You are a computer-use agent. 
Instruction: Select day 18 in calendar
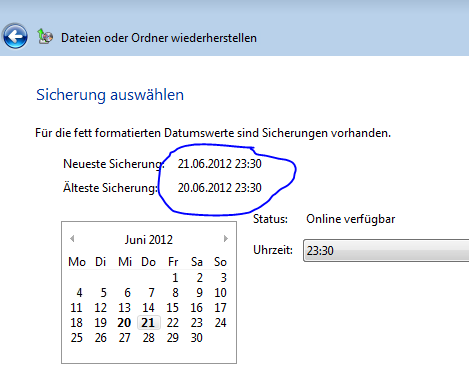click(x=76, y=323)
